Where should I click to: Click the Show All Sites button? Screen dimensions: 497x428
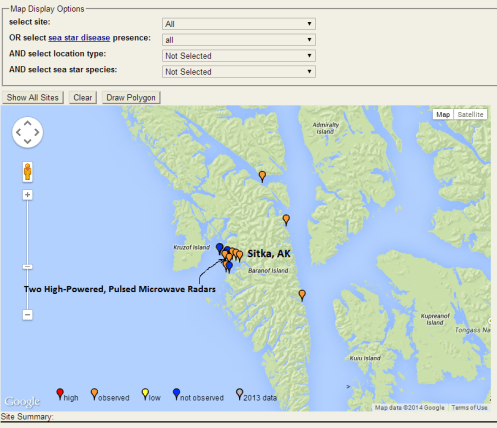coord(33,98)
